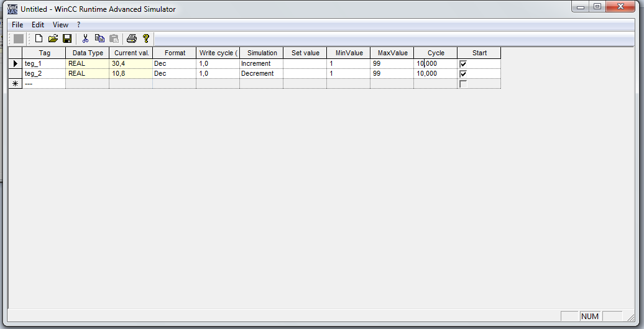
Task: Select the new row via the asterisk header
Action: click(15, 84)
